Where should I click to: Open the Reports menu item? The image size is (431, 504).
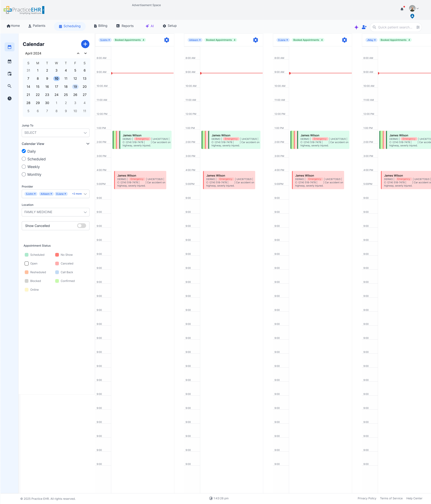[125, 26]
